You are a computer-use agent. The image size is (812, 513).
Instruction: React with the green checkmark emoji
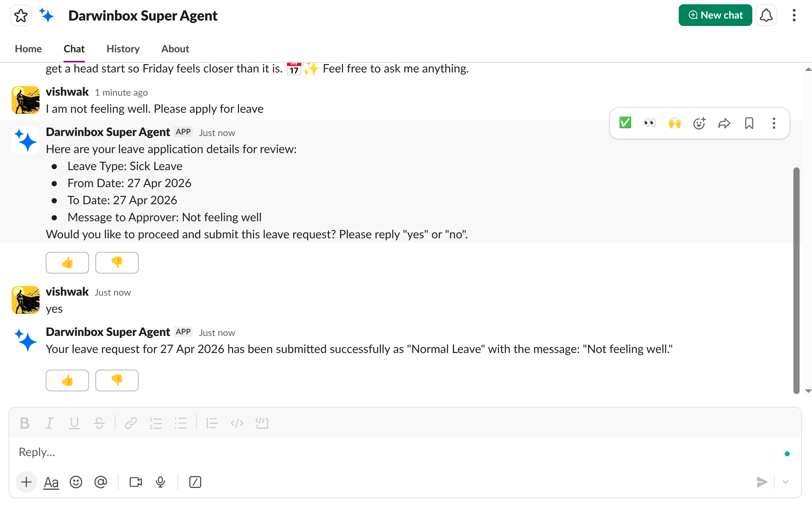click(x=625, y=123)
